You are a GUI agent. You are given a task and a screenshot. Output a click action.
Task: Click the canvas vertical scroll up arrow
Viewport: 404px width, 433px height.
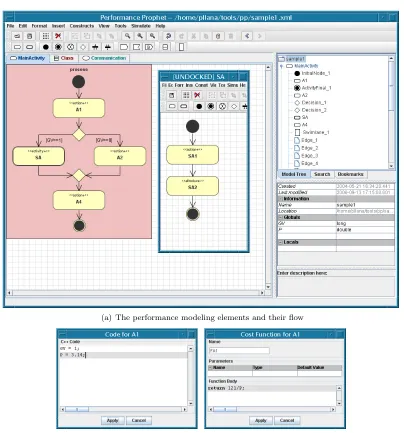[x=268, y=68]
